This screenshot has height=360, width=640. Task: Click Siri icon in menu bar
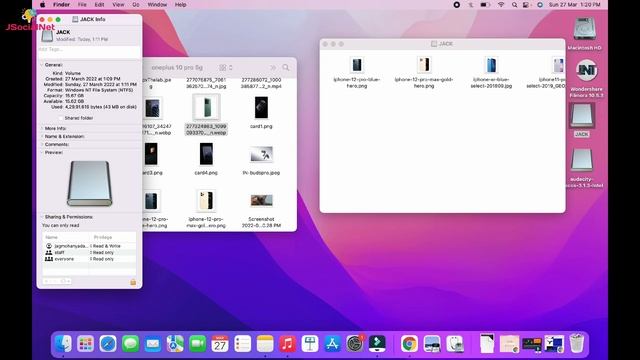point(540,5)
